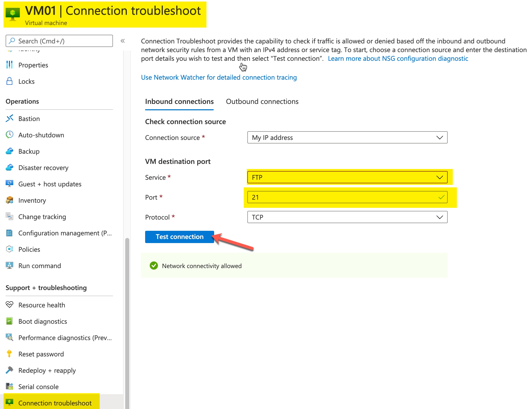532x409 pixels.
Task: Click the sidebar vertical scrollbar thumb
Action: [127, 323]
